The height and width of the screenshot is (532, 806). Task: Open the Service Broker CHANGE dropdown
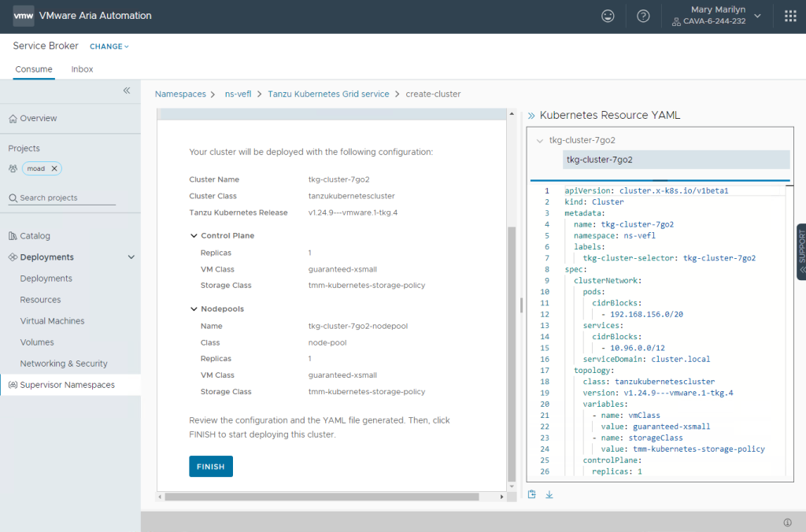[109, 46]
